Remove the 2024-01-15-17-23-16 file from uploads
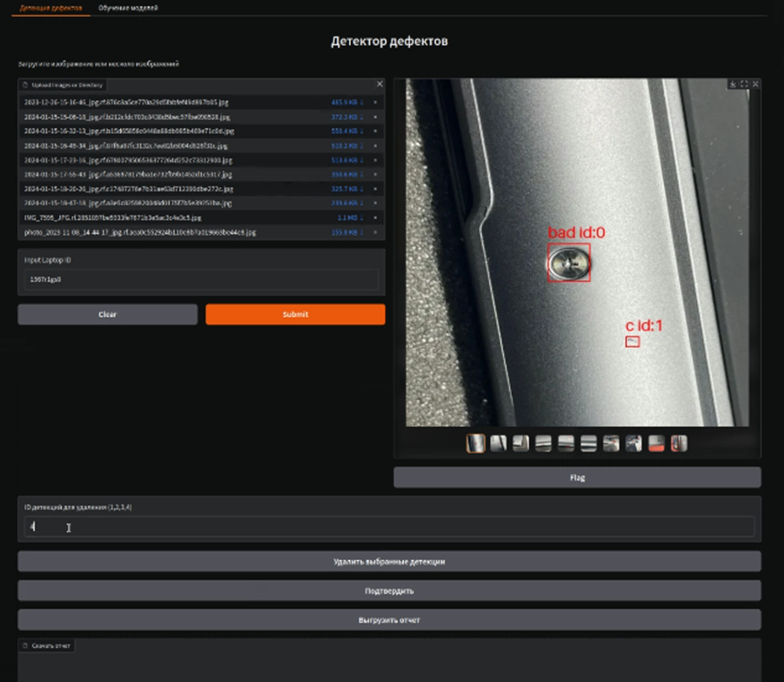The image size is (784, 682). point(375,160)
